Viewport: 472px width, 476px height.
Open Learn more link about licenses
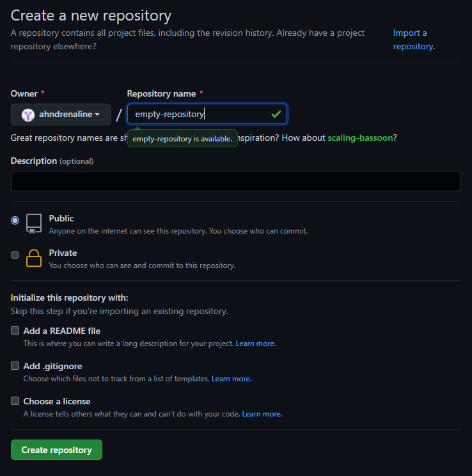click(262, 414)
